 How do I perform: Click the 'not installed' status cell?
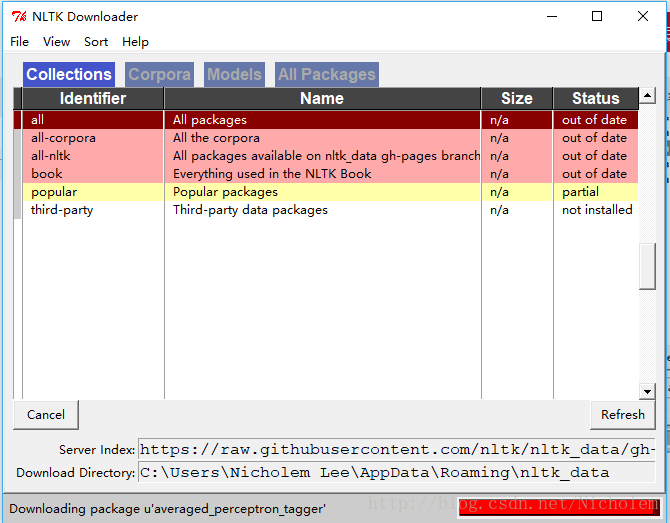(597, 210)
